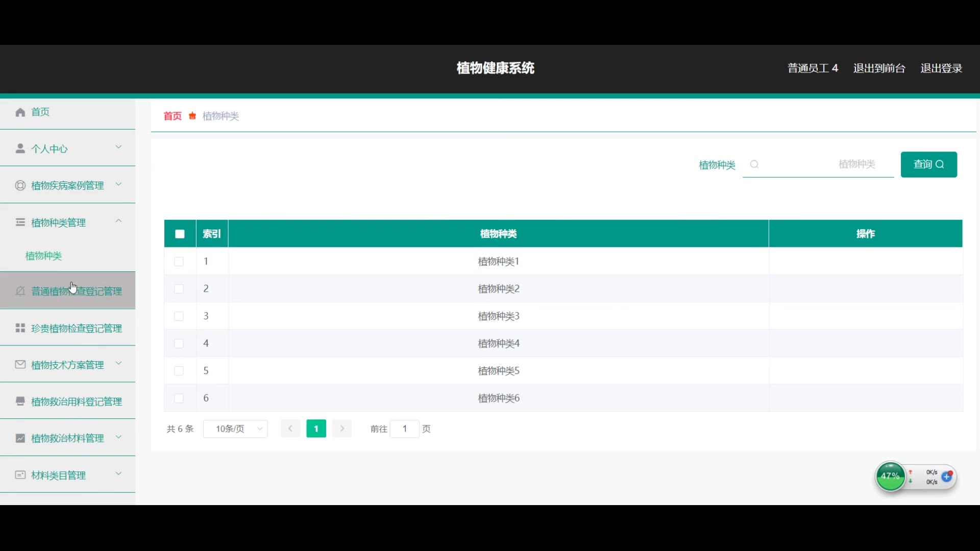The height and width of the screenshot is (551, 980).
Task: Expand the 个人中心 menu chevron
Action: click(118, 147)
